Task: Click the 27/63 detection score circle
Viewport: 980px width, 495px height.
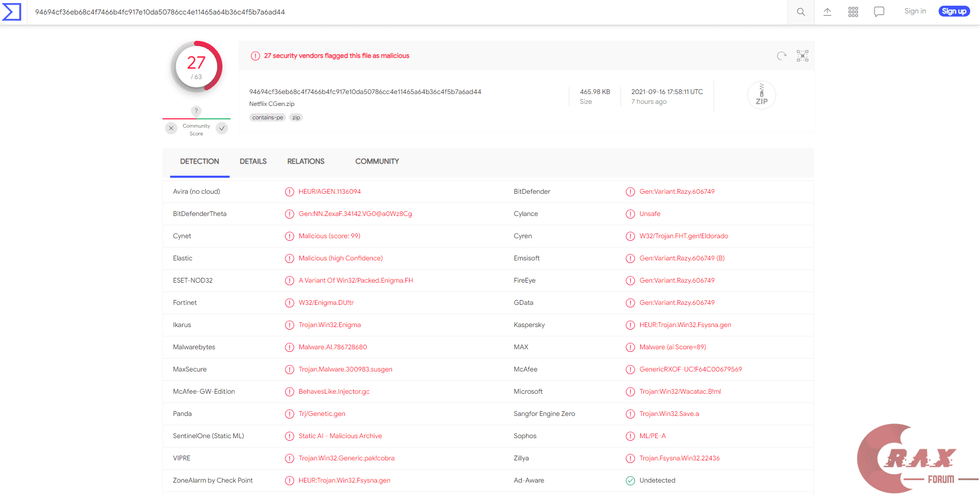Action: [197, 67]
